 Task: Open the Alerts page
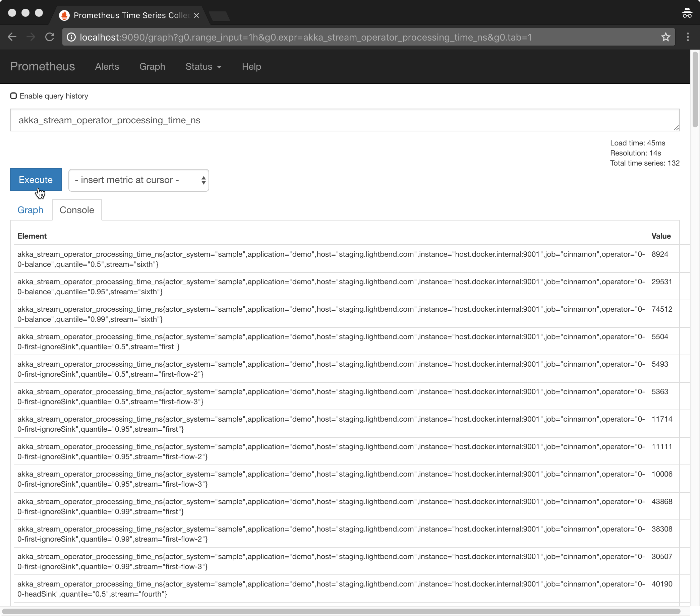pos(107,66)
